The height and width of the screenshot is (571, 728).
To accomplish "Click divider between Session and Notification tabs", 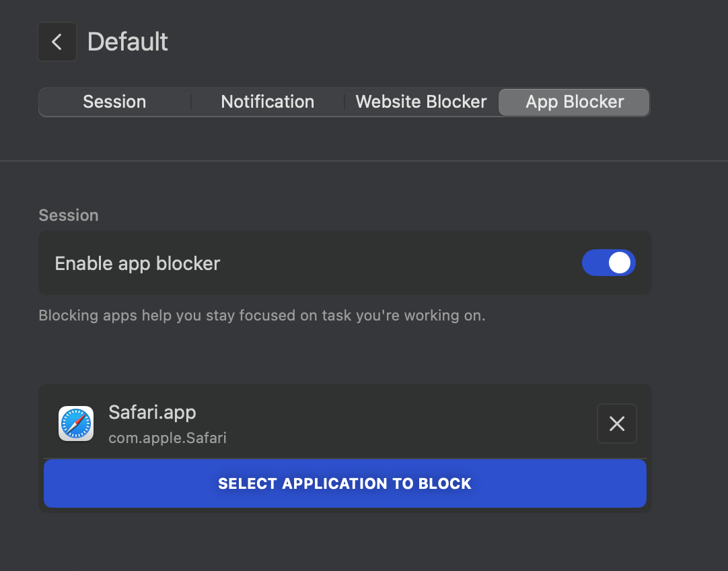I will 192,102.
